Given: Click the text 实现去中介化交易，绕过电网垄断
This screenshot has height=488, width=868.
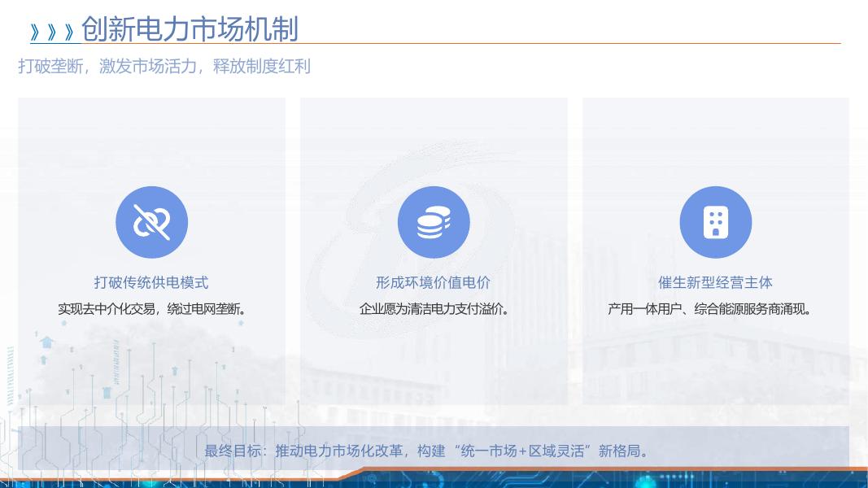Looking at the screenshot, I should tap(152, 308).
